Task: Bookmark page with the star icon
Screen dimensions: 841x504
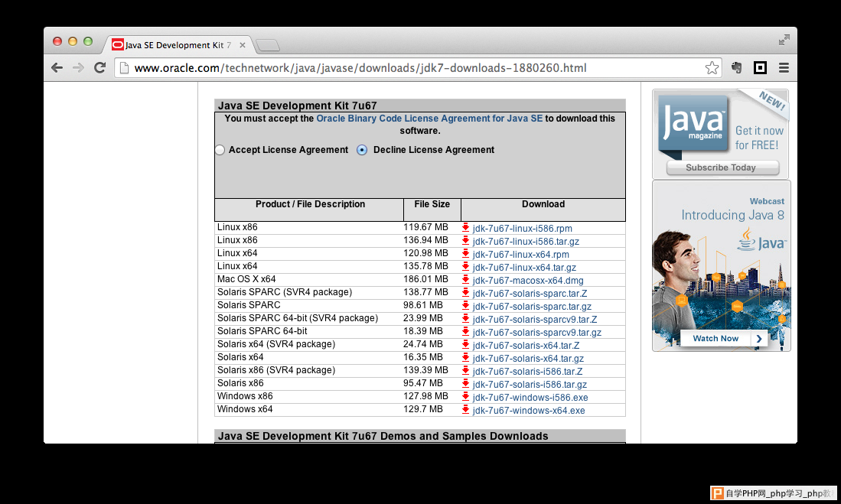Action: [x=712, y=67]
